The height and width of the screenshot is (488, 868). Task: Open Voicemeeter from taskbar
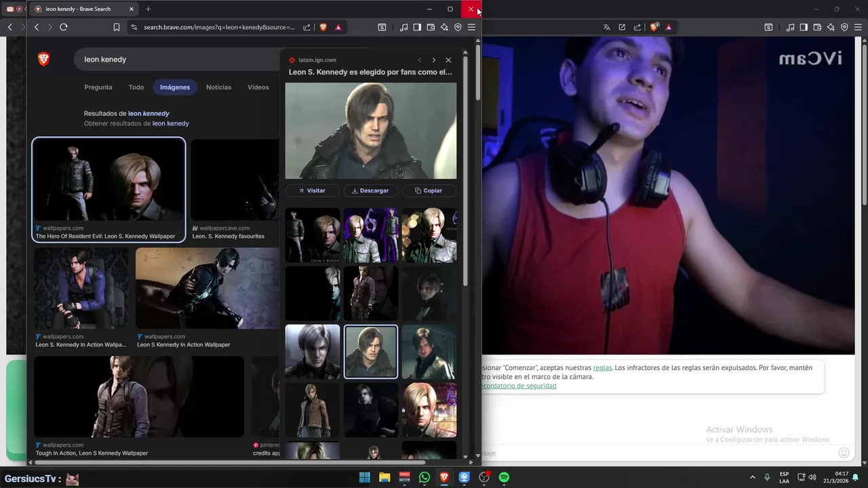tap(404, 477)
